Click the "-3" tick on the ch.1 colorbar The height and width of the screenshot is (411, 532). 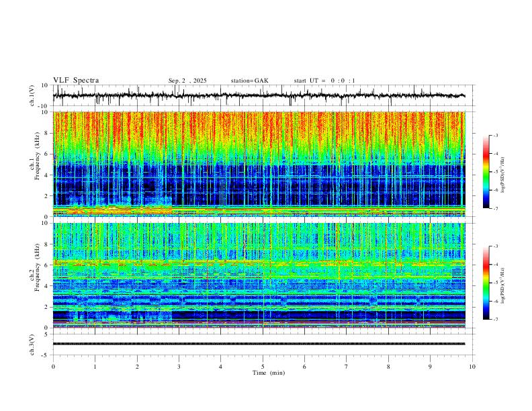[496, 135]
